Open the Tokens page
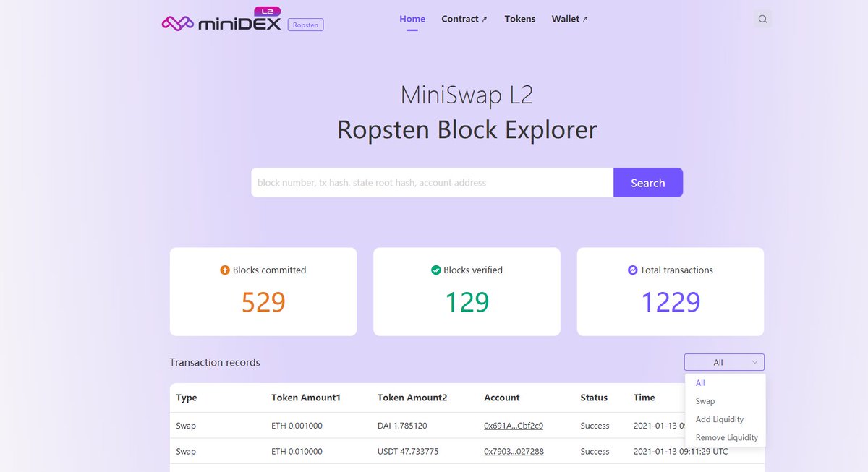 (520, 19)
